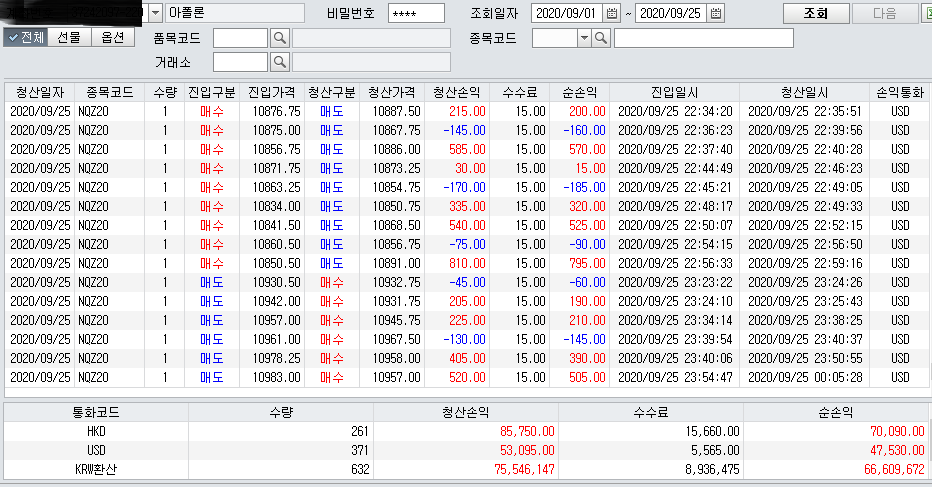
Task: Click the 통화코드 summary column header
Action: (x=96, y=412)
